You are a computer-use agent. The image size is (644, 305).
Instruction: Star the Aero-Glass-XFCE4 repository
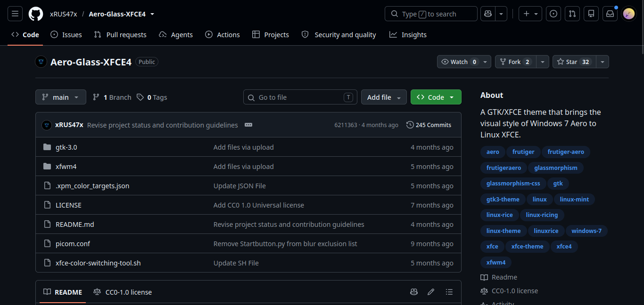574,62
